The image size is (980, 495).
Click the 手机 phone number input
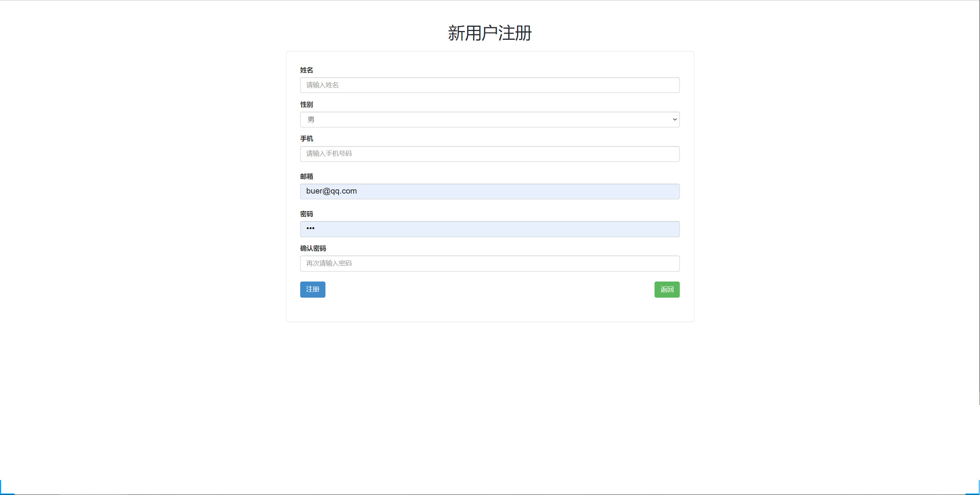tap(489, 154)
